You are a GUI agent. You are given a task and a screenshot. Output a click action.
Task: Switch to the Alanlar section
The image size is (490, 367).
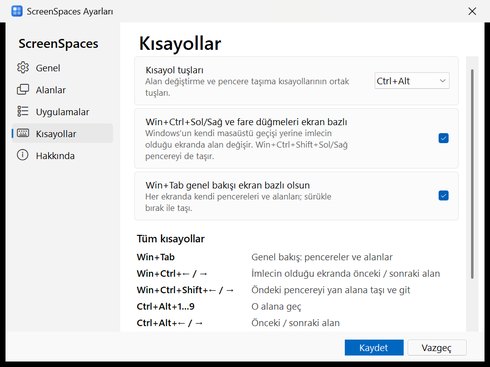coord(63,90)
